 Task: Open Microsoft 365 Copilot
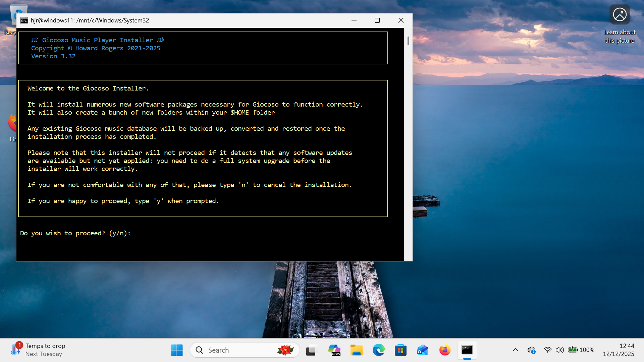(334, 350)
